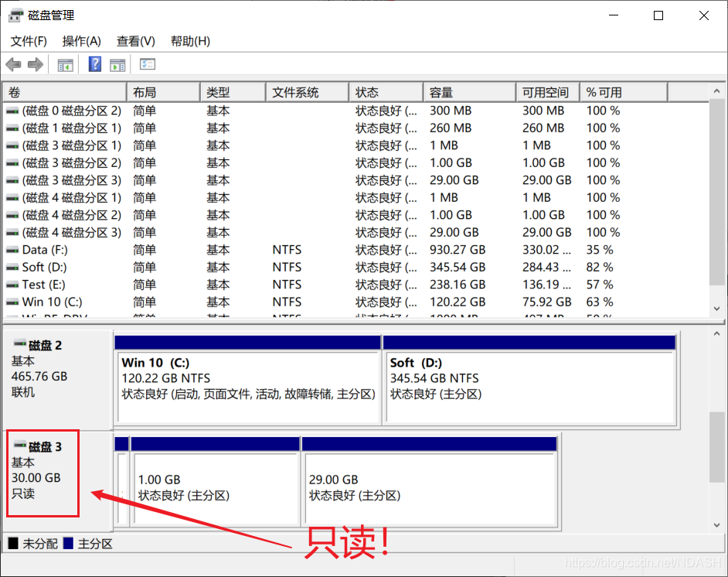The image size is (728, 577).
Task: Select the 磁盘 2 disk label panel
Action: pyautogui.click(x=57, y=380)
